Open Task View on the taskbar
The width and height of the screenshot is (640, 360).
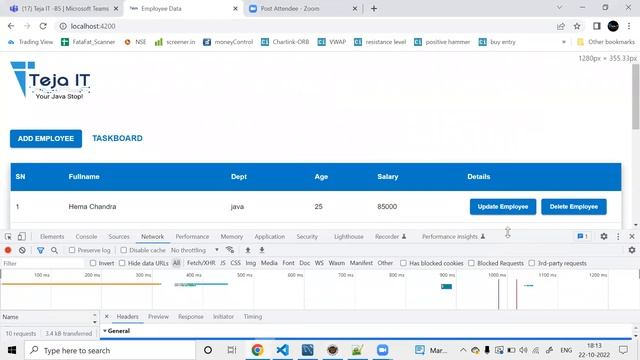pos(232,350)
